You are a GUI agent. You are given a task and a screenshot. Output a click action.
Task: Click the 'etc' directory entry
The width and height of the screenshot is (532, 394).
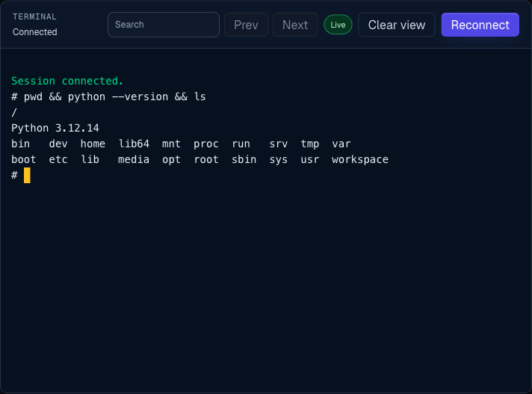click(x=58, y=160)
